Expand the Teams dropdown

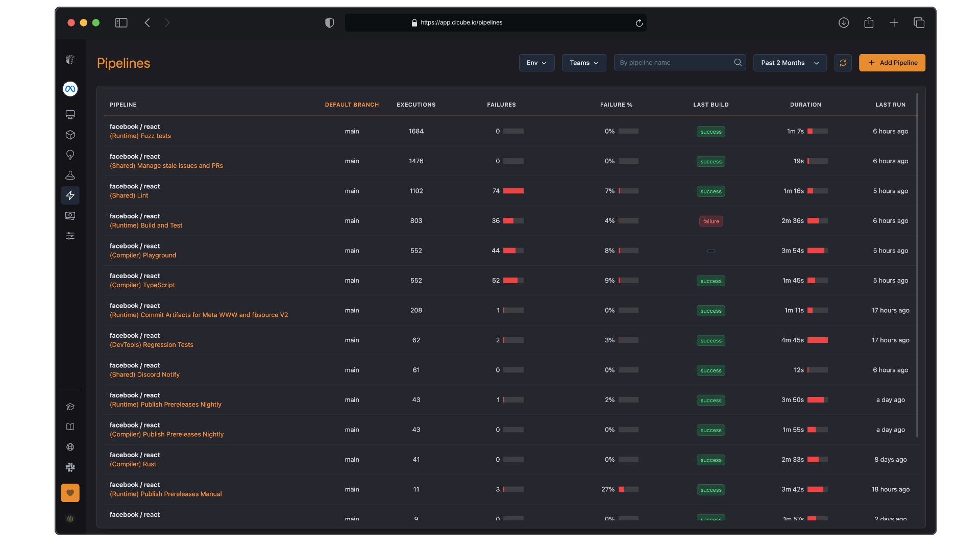583,62
